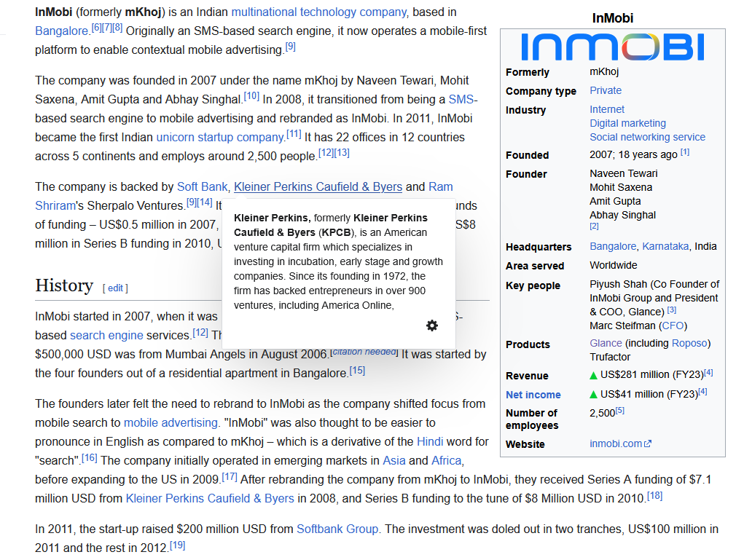Click the green increase arrow beside US$281 million

[593, 376]
